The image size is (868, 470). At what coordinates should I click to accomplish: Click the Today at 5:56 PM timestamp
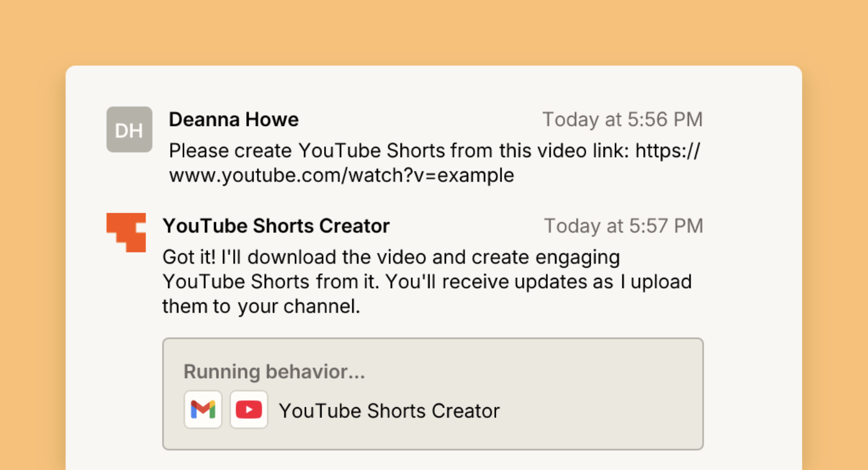[x=623, y=119]
